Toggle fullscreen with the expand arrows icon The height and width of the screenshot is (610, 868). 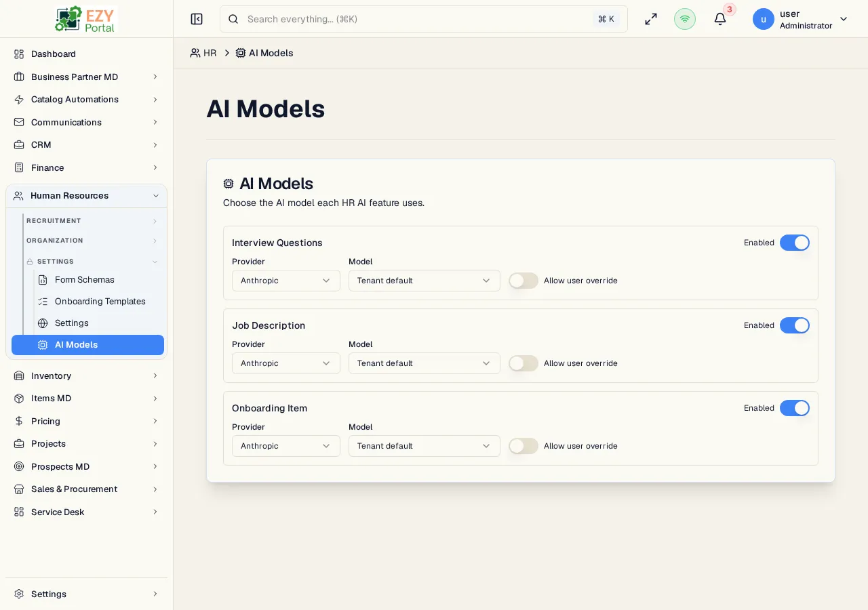click(651, 19)
